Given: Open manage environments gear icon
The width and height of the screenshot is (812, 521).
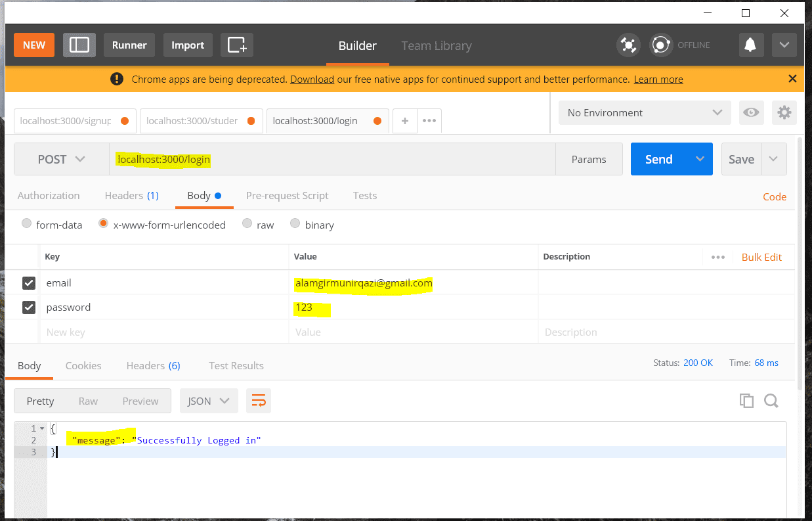Looking at the screenshot, I should [784, 112].
